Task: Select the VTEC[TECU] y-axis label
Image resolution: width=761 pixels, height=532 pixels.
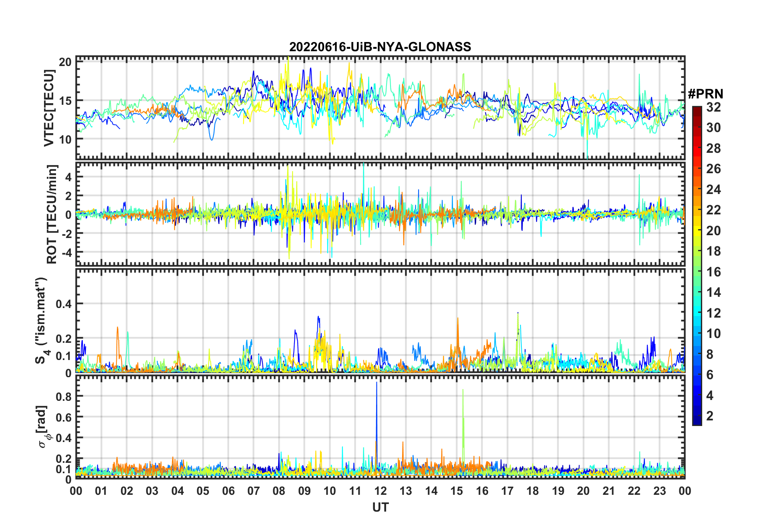Action: [x=49, y=108]
